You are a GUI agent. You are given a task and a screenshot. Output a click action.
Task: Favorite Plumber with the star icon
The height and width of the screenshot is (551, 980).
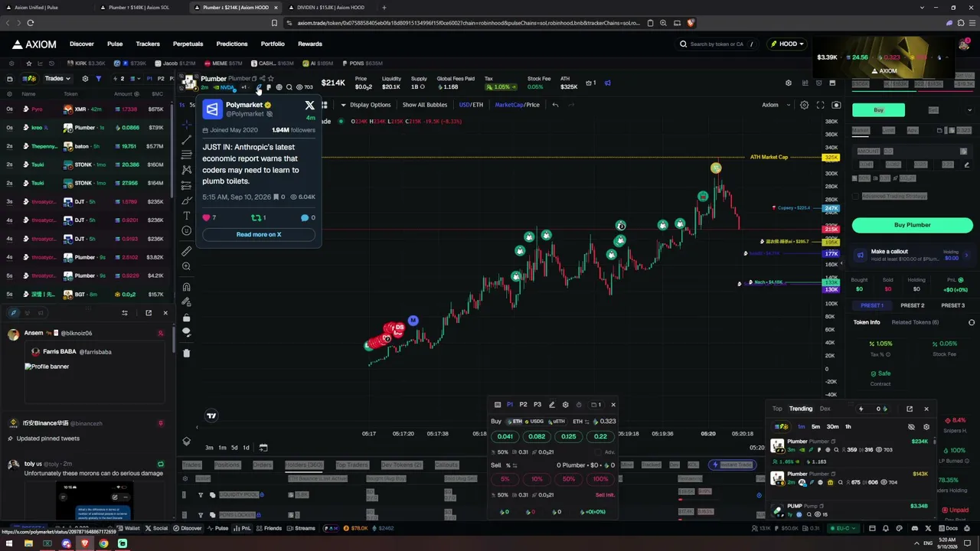270,79
